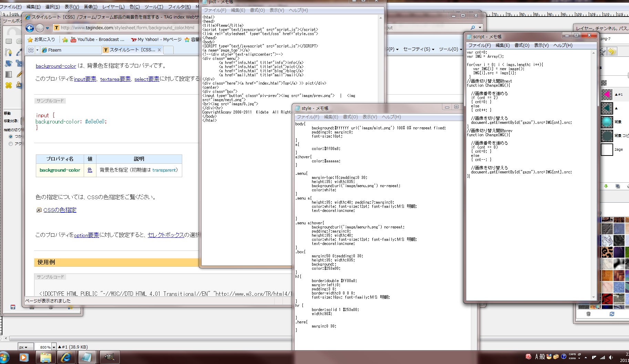The height and width of the screenshot is (364, 629).
Task: Click the 色 value link in the table
Action: (90, 170)
